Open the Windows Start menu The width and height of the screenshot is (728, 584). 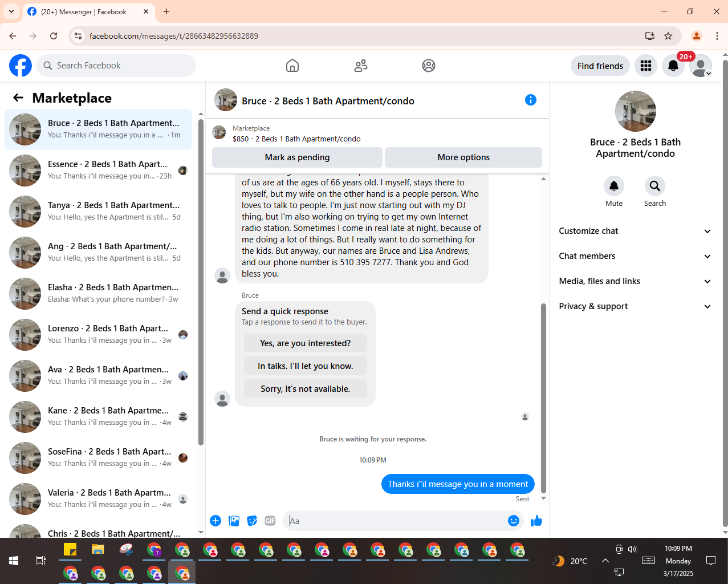click(14, 561)
